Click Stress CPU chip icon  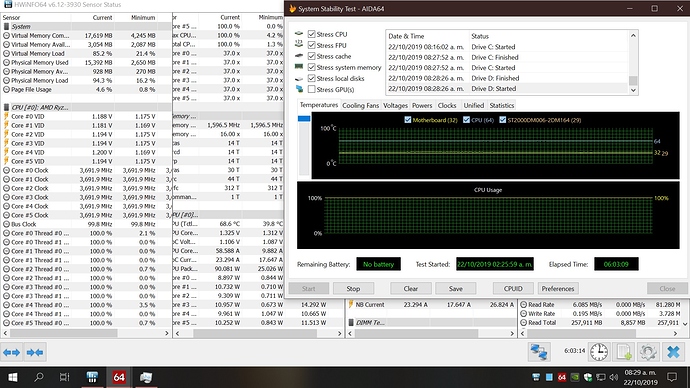coord(299,34)
